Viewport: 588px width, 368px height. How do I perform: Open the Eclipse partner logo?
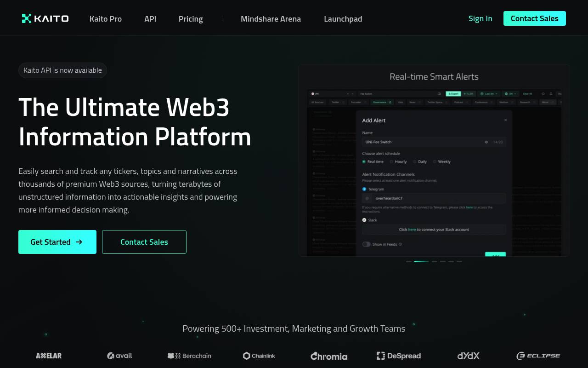coord(538,356)
